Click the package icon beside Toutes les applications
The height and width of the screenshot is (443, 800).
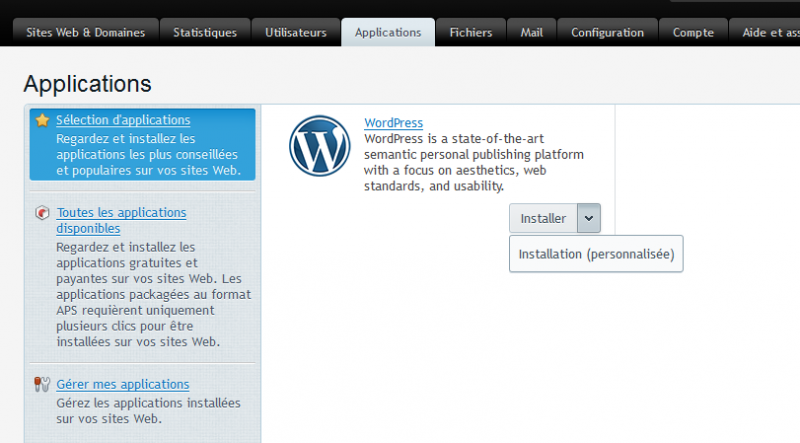42,212
